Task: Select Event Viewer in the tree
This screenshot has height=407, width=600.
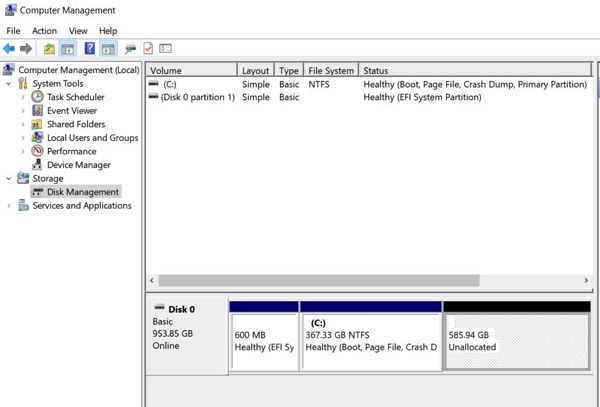Action: tap(71, 111)
